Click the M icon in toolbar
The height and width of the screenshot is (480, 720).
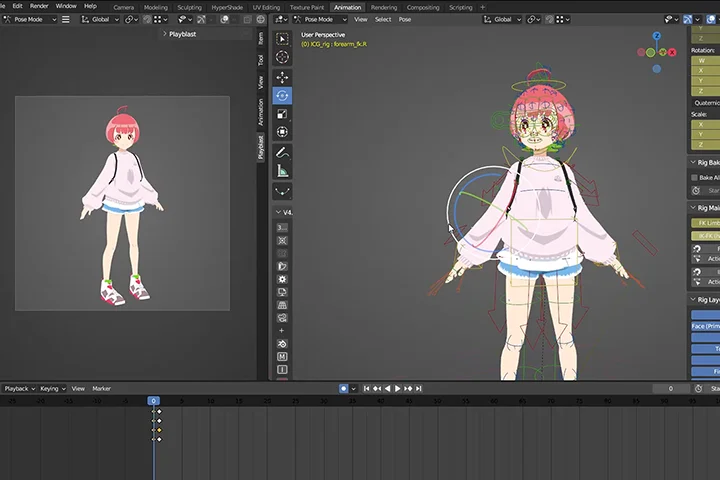click(282, 356)
